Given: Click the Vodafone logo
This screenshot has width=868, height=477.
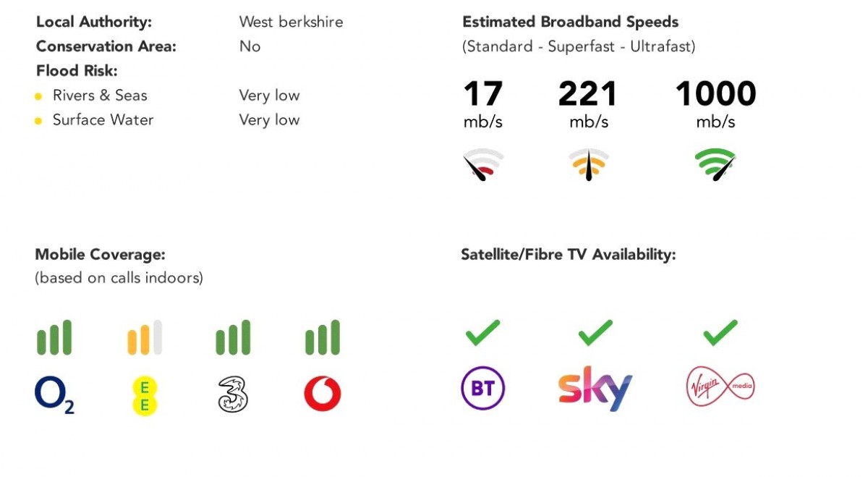Looking at the screenshot, I should (322, 394).
